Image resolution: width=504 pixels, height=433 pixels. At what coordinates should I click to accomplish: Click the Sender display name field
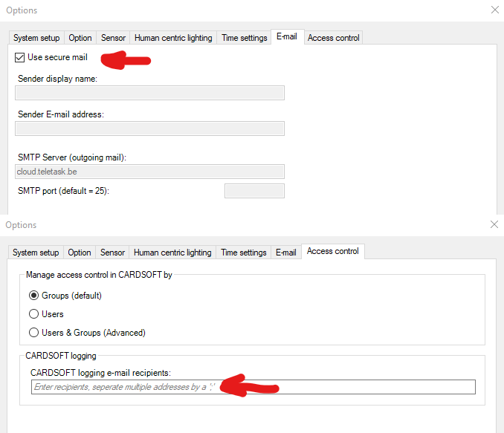pyautogui.click(x=149, y=93)
